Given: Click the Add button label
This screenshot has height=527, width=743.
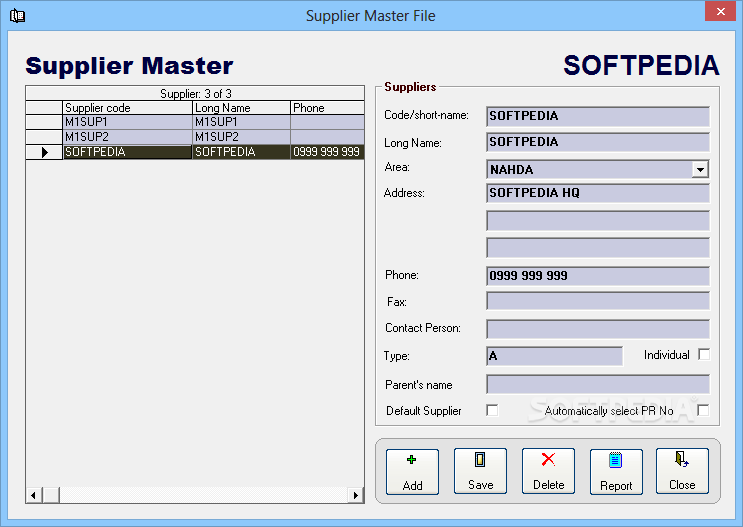Looking at the screenshot, I should [x=412, y=485].
